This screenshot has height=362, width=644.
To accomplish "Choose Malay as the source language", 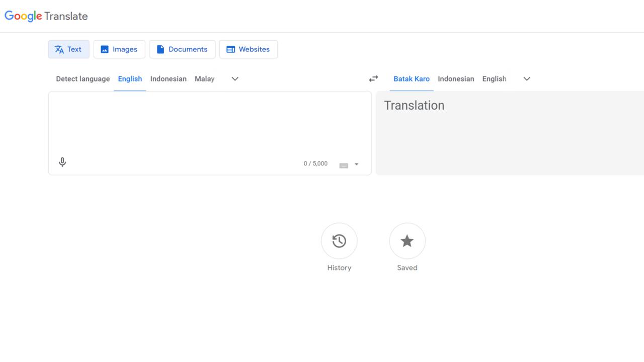I will (x=204, y=79).
